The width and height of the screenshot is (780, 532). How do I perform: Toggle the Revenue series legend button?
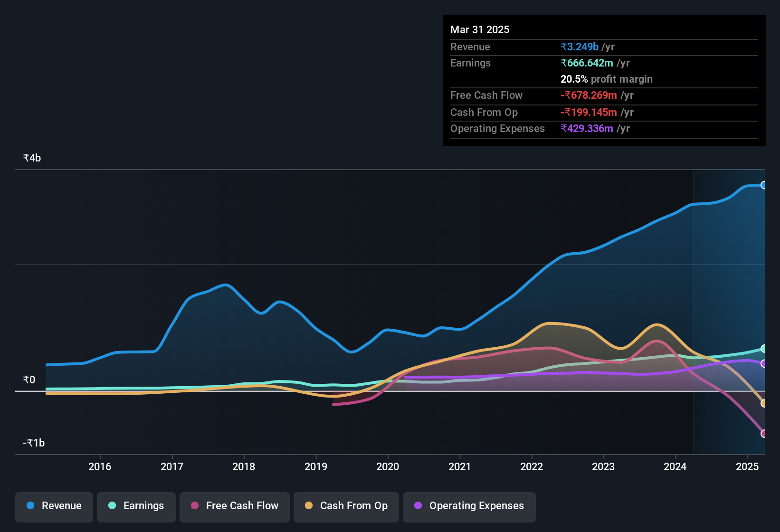tap(54, 506)
